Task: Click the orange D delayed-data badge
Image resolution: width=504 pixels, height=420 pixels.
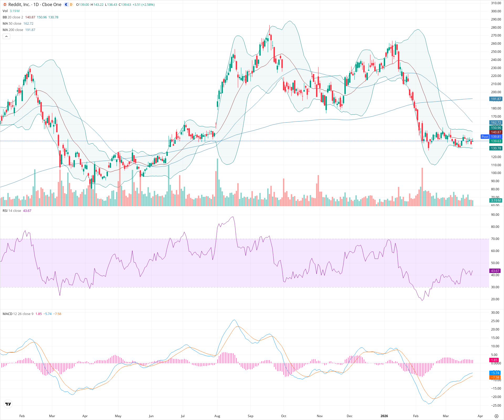Action: pos(71,4)
